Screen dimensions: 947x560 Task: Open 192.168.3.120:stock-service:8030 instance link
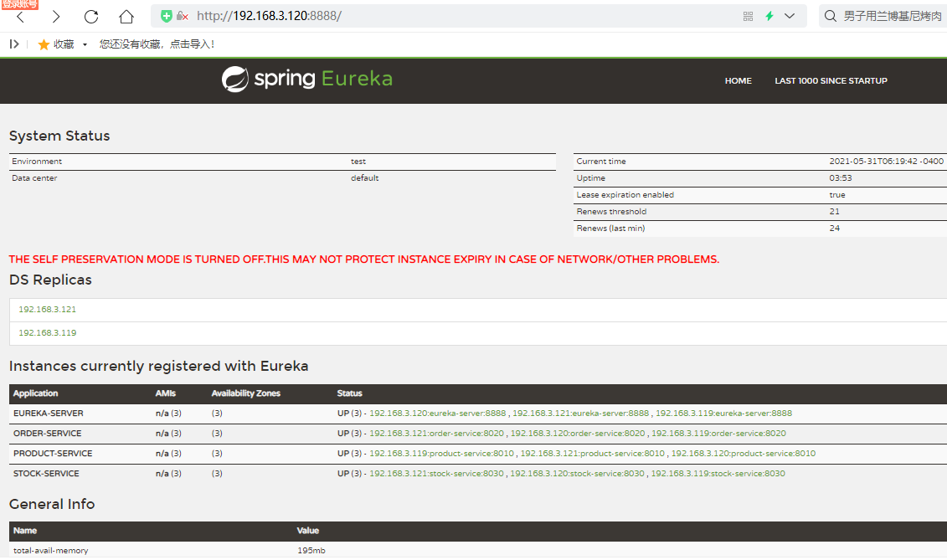(x=577, y=473)
